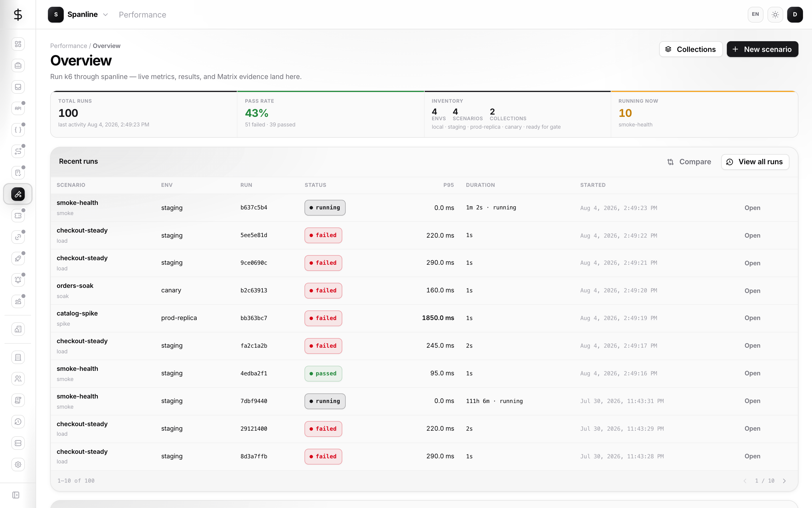Click the running badge for run b637c5b4
Screen dimensions: 812x508
pyautogui.click(x=325, y=208)
